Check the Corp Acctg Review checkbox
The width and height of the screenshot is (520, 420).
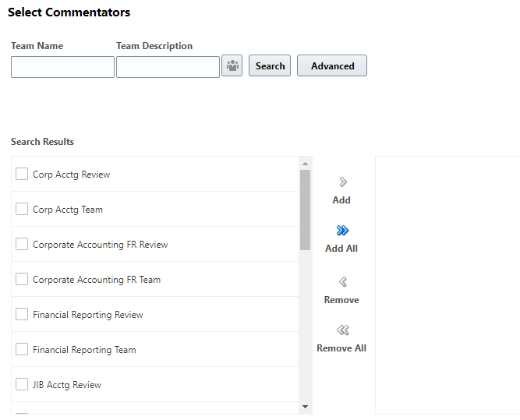pyautogui.click(x=22, y=174)
